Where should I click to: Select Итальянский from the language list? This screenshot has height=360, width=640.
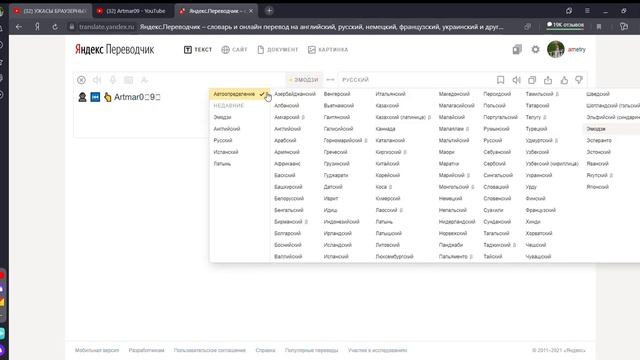(390, 94)
